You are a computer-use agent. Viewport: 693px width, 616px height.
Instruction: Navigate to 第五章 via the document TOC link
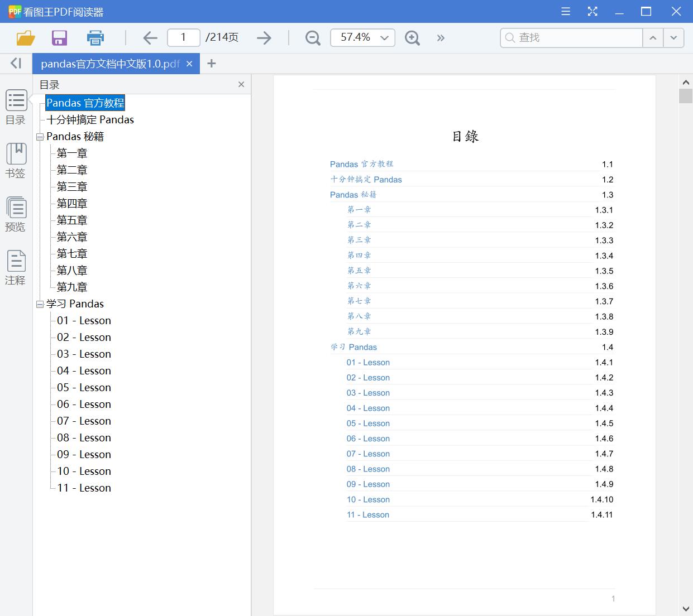(360, 270)
